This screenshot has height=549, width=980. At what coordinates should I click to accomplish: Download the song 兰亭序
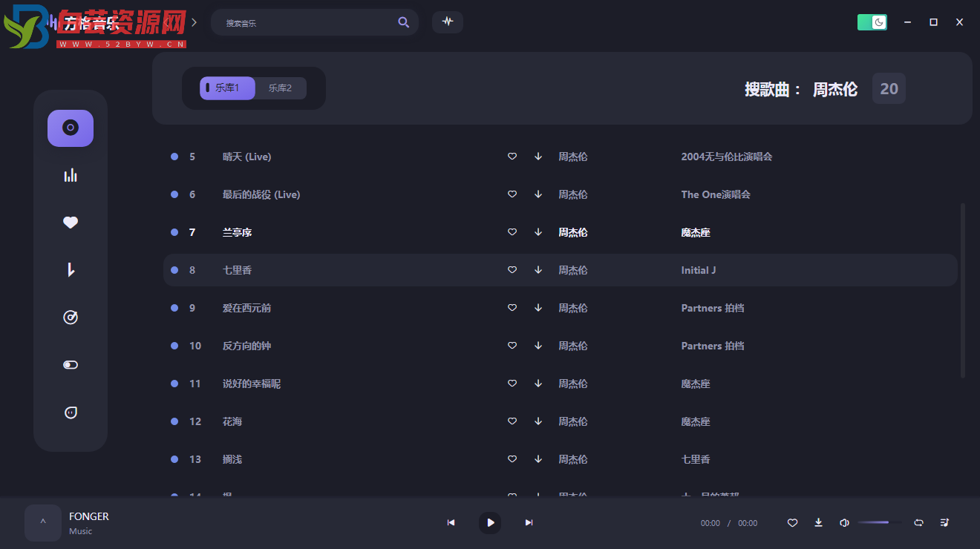coord(538,232)
